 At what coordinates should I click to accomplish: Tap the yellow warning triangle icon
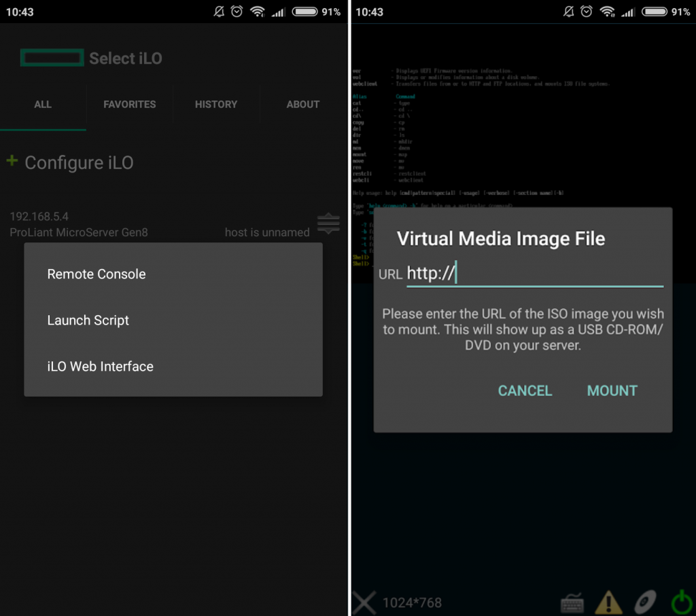608,602
